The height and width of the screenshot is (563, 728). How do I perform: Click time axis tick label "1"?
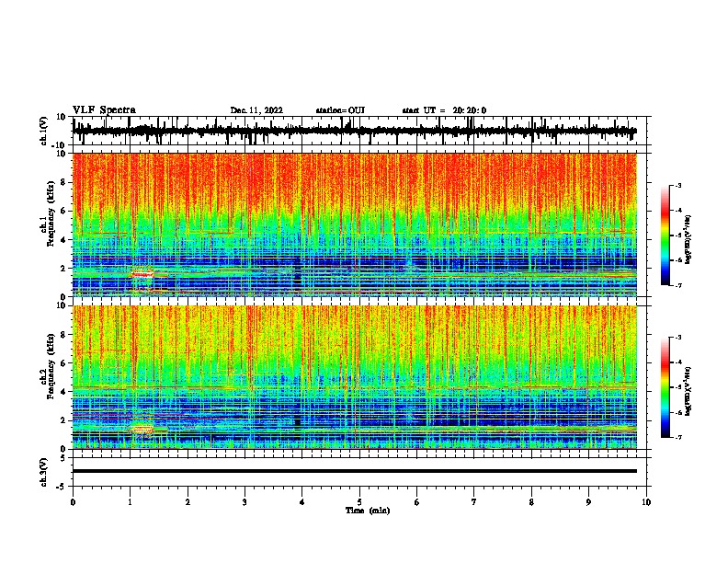click(x=130, y=502)
